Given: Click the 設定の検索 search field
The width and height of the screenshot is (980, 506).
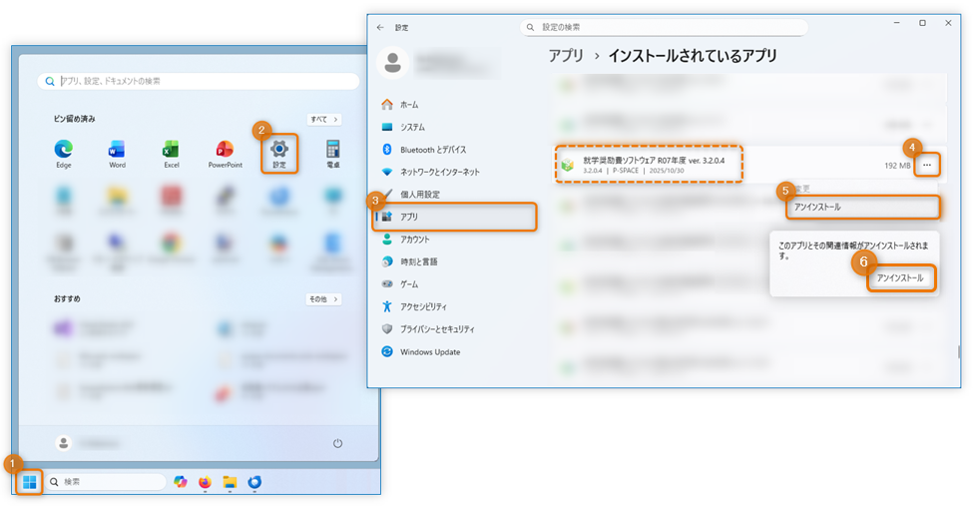Looking at the screenshot, I should (664, 28).
